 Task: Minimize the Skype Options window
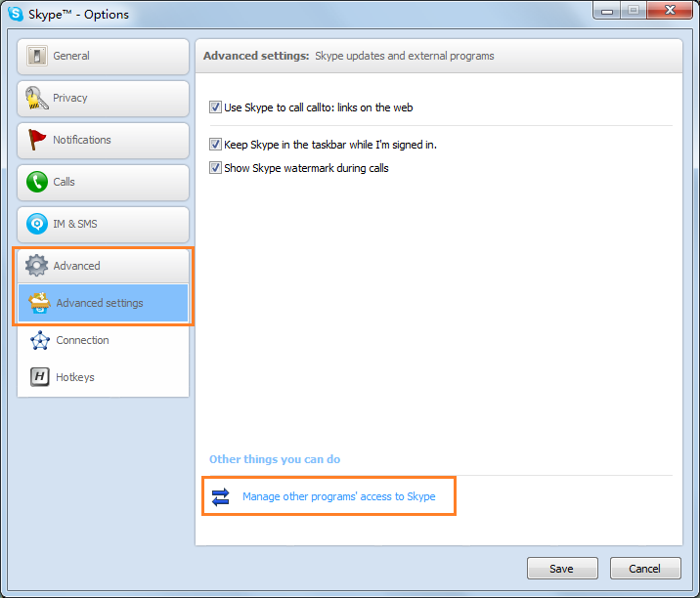(607, 11)
